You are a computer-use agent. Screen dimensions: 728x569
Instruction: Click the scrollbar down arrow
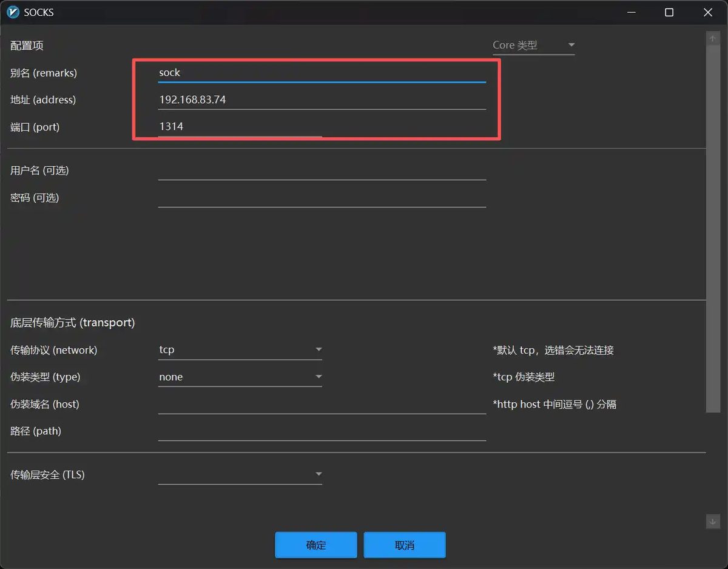click(x=713, y=521)
